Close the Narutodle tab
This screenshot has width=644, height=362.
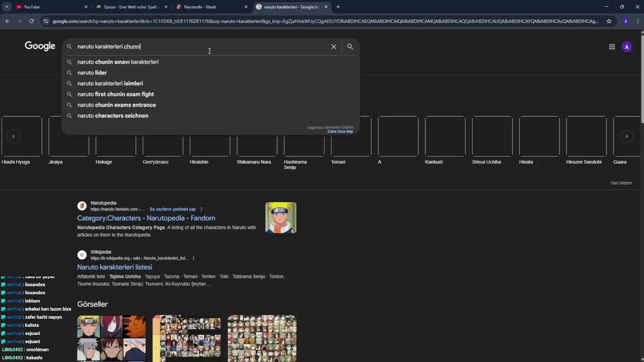(x=246, y=7)
